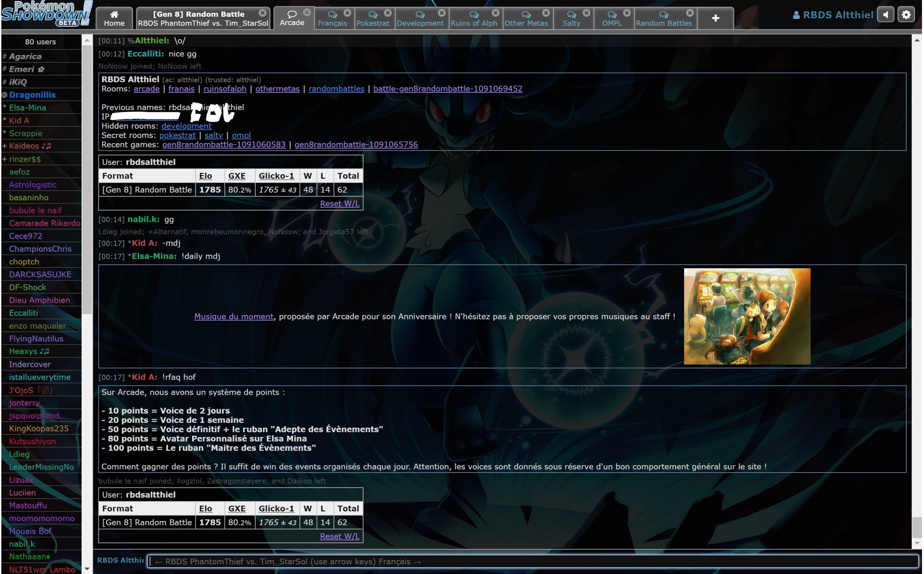
Task: Select user Emeri in user list
Action: (41, 69)
